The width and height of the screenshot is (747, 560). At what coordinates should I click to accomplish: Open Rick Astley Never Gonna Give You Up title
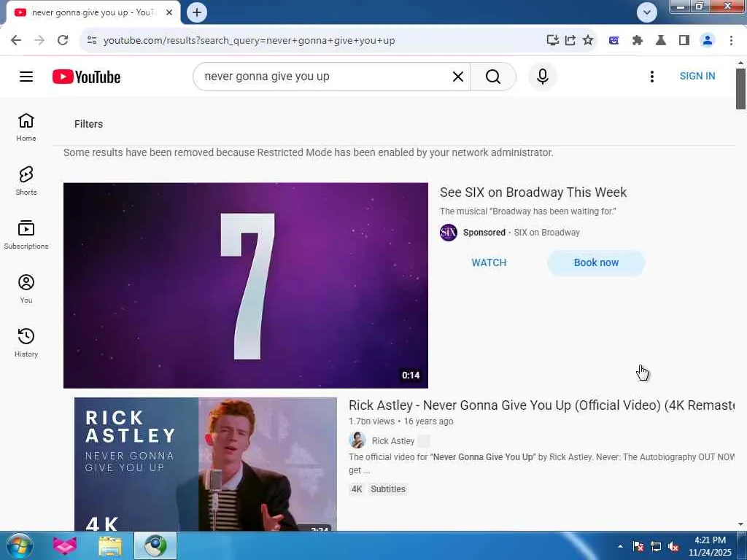[542, 405]
